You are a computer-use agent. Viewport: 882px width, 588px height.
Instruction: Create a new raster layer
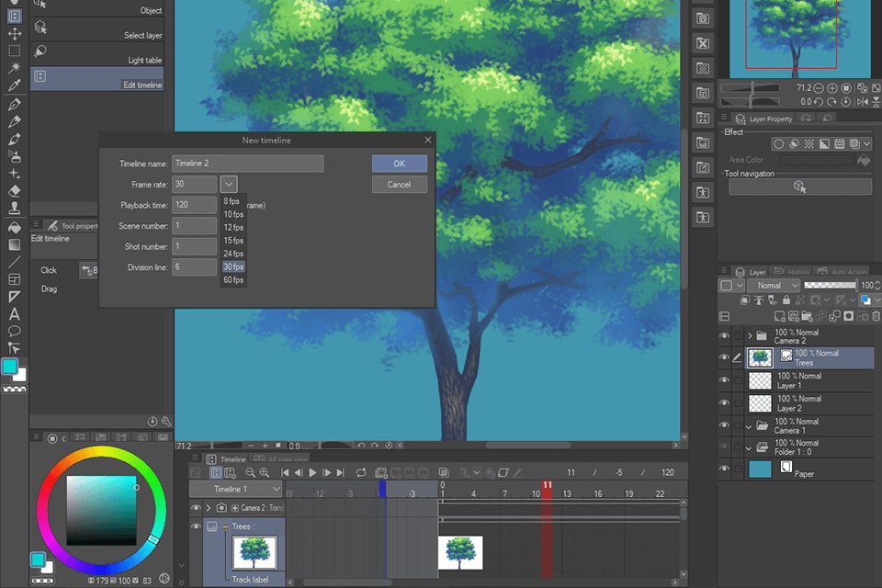[780, 316]
